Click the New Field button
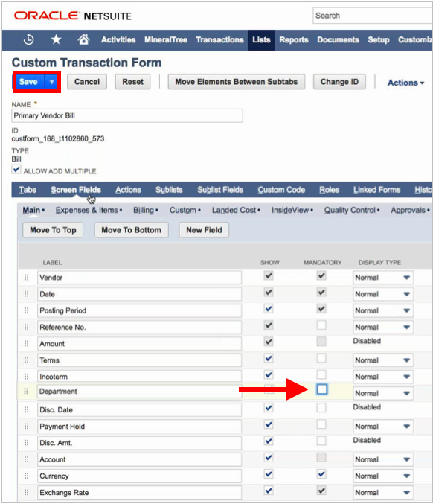433x504 pixels. [x=204, y=230]
